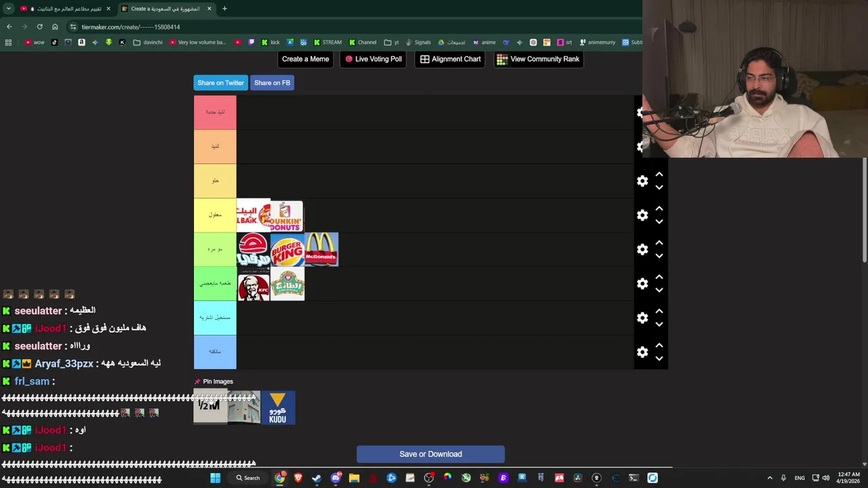Image resolution: width=868 pixels, height=488 pixels.
Task: Open settings gear for the Al Baik row
Action: click(x=642, y=215)
